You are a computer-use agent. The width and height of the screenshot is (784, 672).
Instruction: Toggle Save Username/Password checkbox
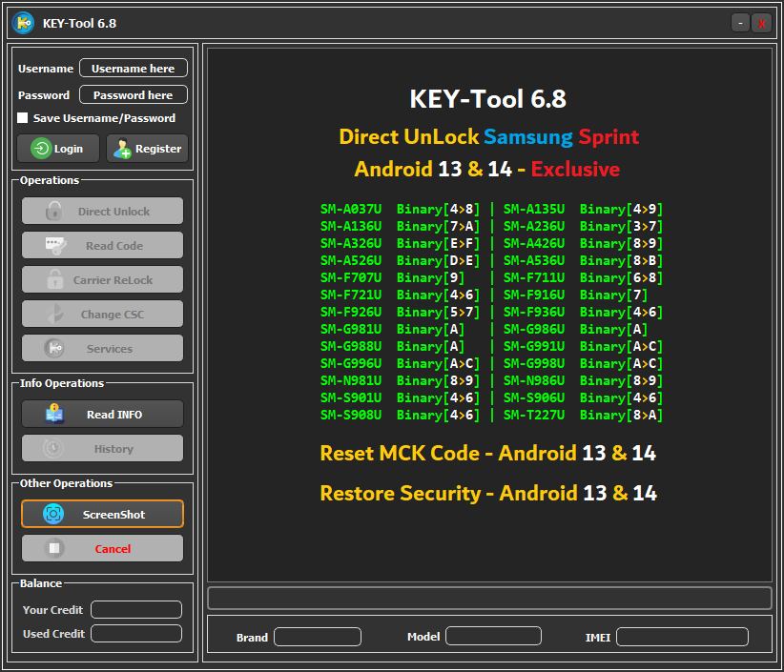point(23,118)
